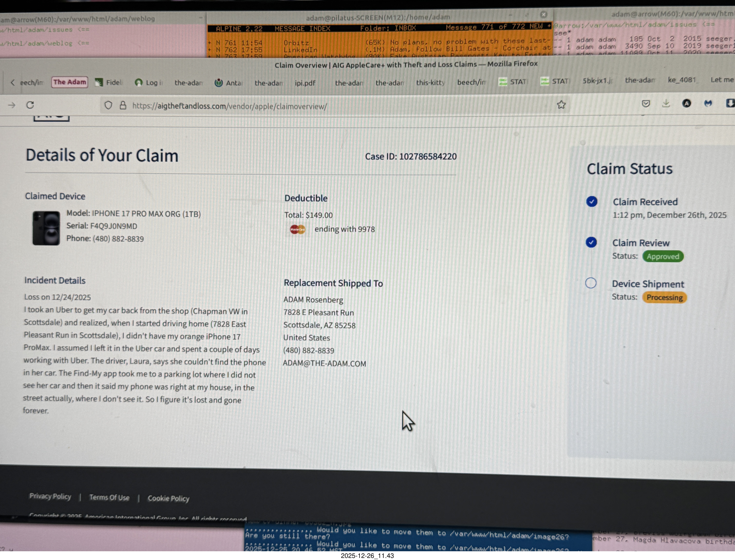Image resolution: width=735 pixels, height=560 pixels.
Task: Switch to the "The Adam" tab
Action: [70, 82]
